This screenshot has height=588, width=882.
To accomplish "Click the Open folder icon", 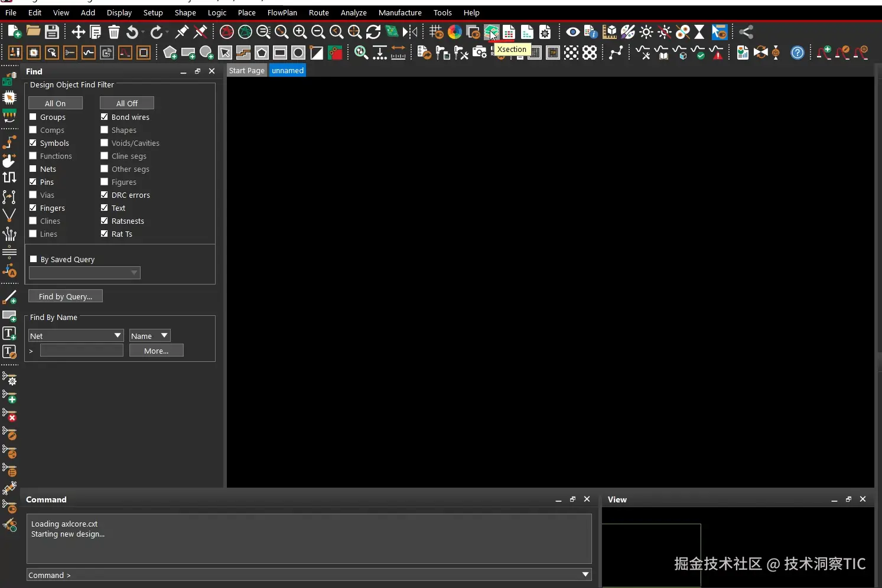I will 33,32.
